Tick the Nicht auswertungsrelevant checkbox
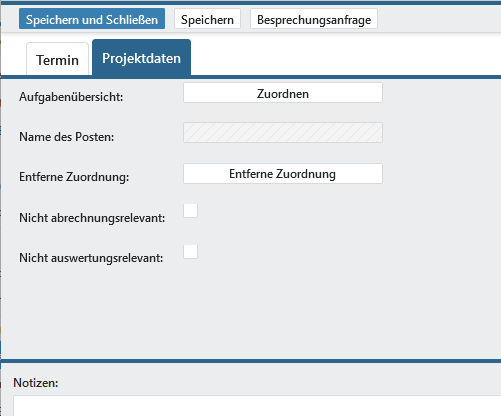 point(190,251)
